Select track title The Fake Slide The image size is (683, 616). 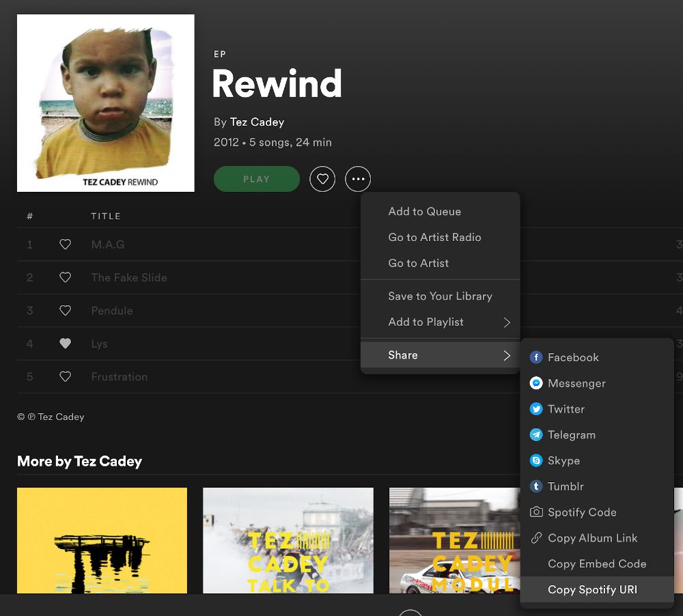click(129, 277)
